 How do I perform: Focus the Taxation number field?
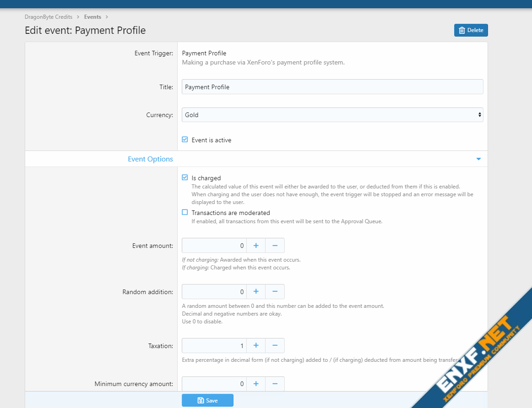[x=214, y=346]
